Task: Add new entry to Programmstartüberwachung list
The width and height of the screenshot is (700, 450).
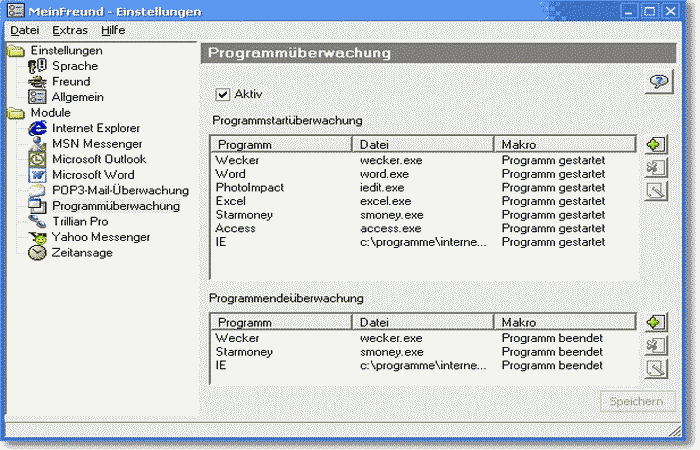Action: pyautogui.click(x=656, y=146)
